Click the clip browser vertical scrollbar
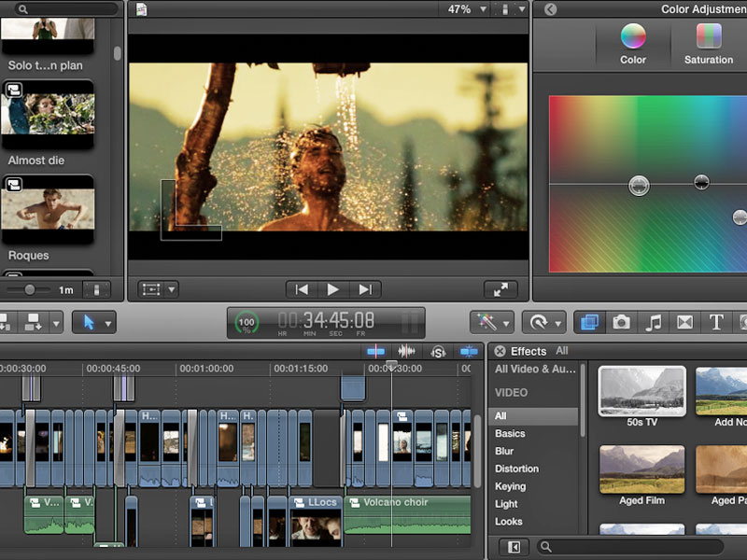Viewport: 747px width, 560px height. click(118, 52)
